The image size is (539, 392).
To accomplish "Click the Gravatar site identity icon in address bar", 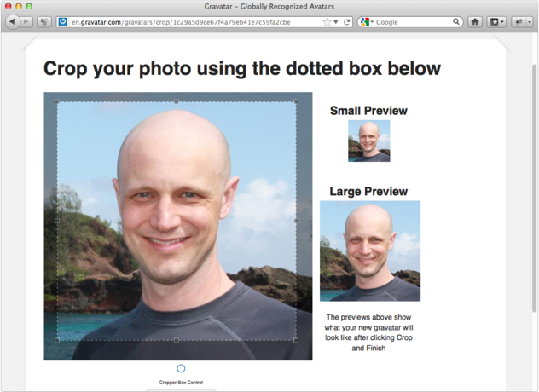I will 63,22.
